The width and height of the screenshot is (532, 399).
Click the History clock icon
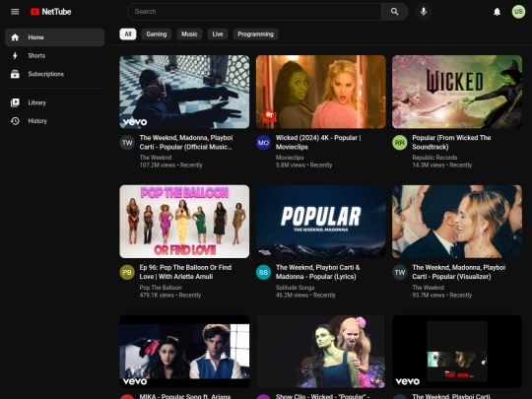coord(15,121)
